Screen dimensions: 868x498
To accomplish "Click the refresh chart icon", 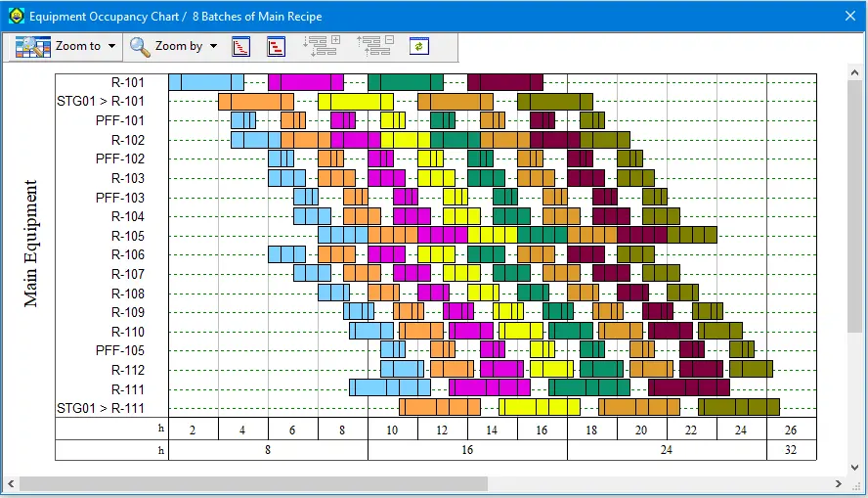I will [x=419, y=46].
